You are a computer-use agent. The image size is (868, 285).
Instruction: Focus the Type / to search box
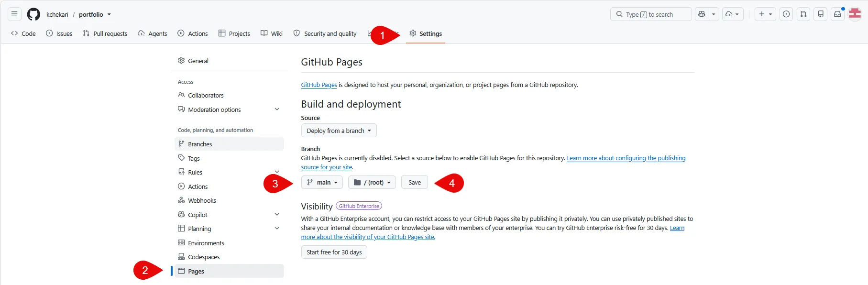650,14
